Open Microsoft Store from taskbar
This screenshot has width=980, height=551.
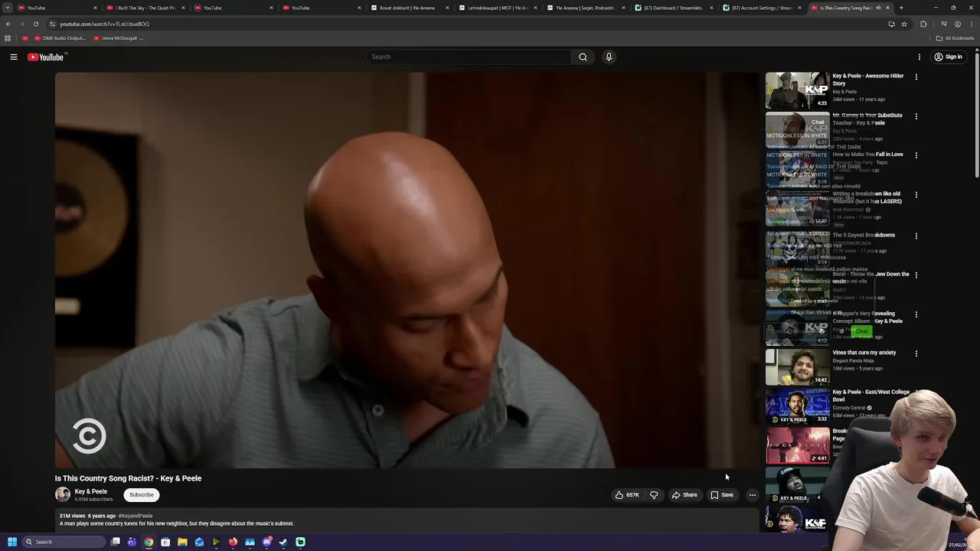pyautogui.click(x=165, y=542)
